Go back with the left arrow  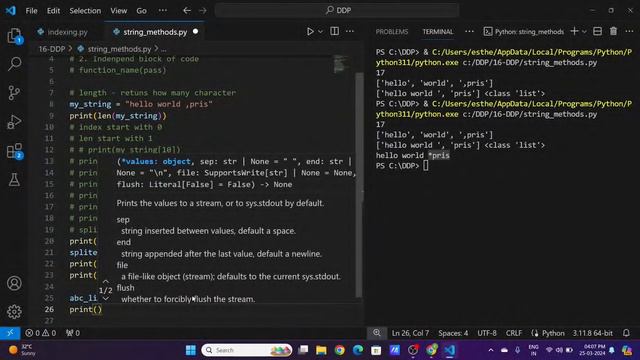(187, 11)
